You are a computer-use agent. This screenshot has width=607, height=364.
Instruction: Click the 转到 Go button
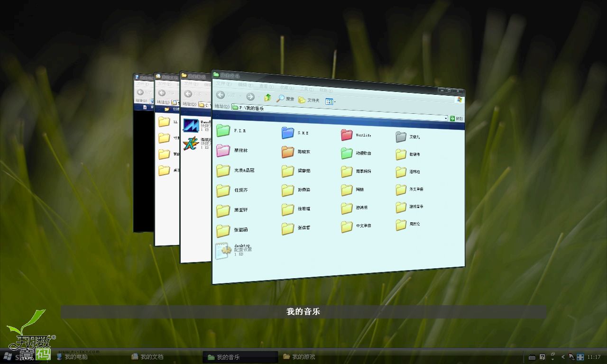tap(456, 118)
